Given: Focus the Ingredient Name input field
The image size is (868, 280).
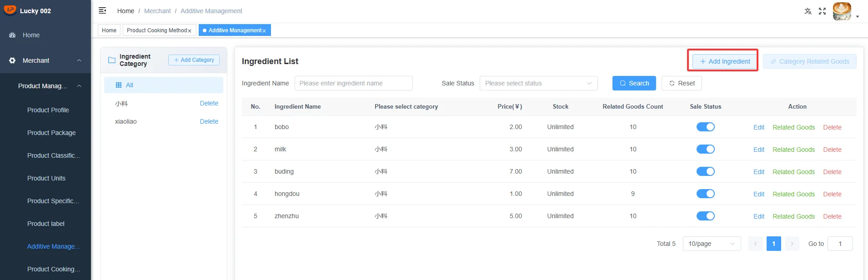Looking at the screenshot, I should (x=354, y=83).
